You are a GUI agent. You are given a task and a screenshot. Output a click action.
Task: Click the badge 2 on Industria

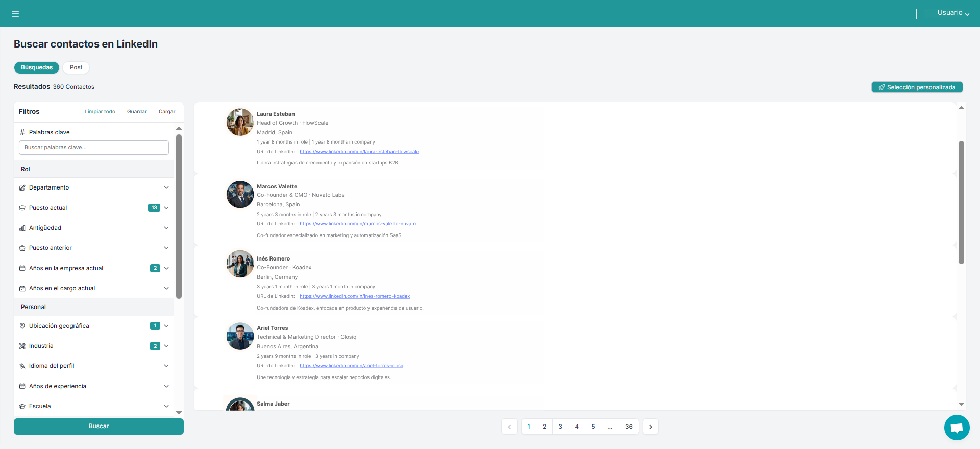155,346
